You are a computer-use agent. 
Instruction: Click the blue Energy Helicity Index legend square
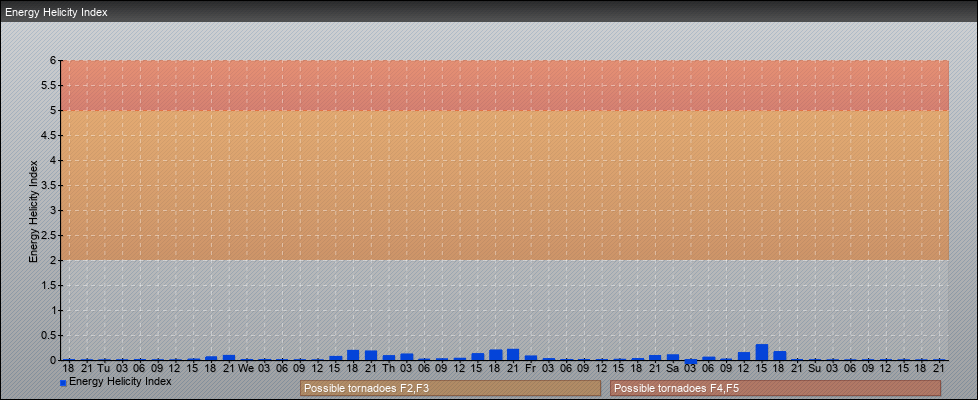pyautogui.click(x=63, y=383)
